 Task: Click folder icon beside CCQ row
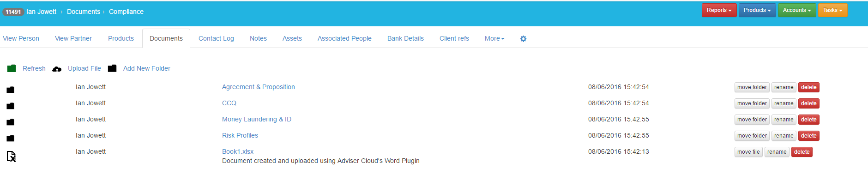click(11, 106)
